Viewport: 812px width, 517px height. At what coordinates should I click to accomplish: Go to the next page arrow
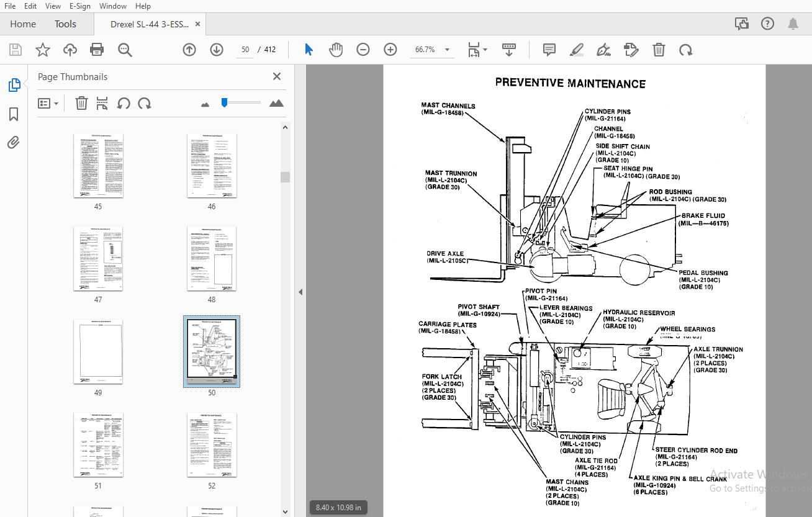coord(217,50)
